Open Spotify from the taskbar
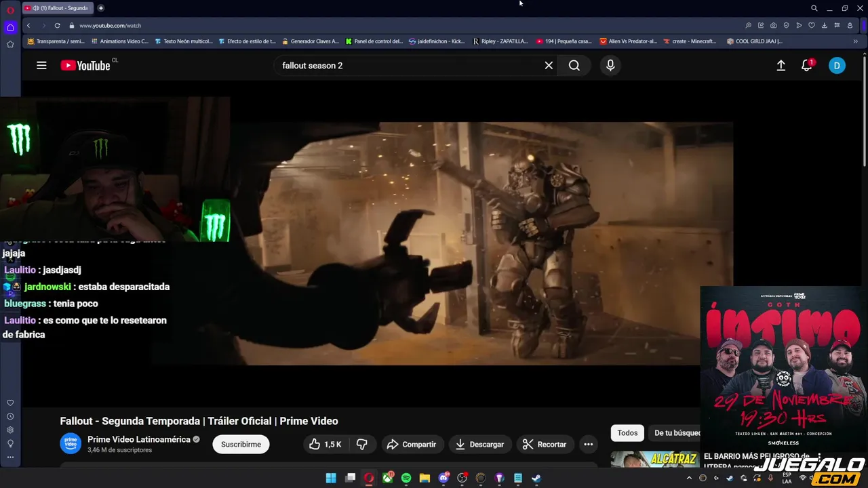This screenshot has width=868, height=488. click(x=406, y=479)
